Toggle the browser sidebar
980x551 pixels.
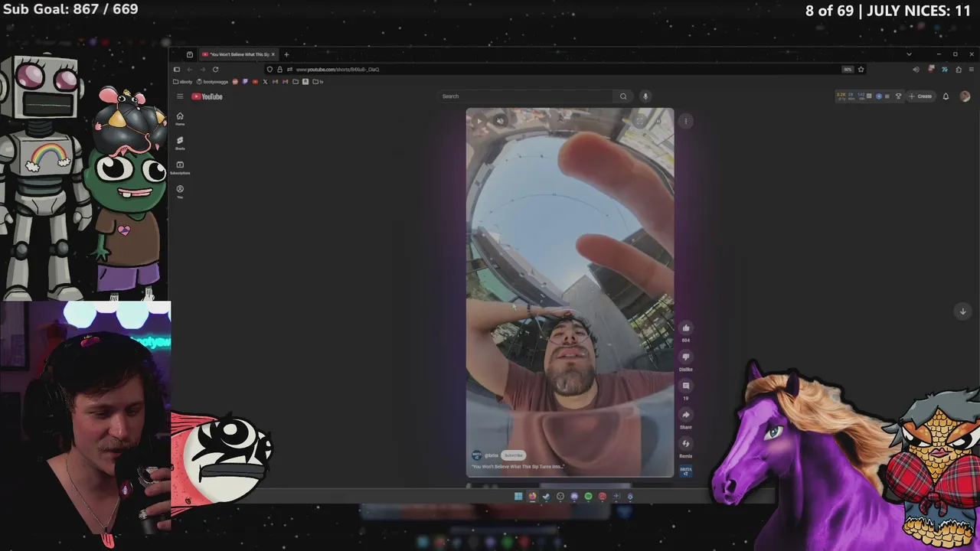click(177, 70)
